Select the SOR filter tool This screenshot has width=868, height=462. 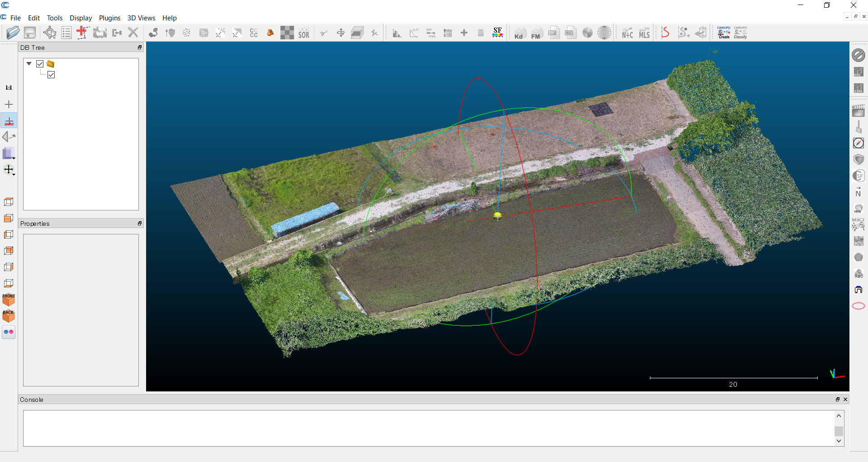click(304, 33)
